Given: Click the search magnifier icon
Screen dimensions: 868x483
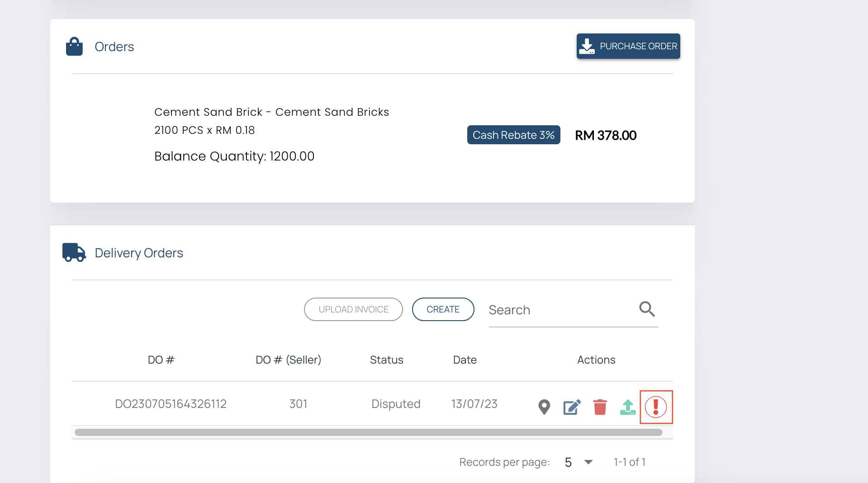Looking at the screenshot, I should point(647,309).
